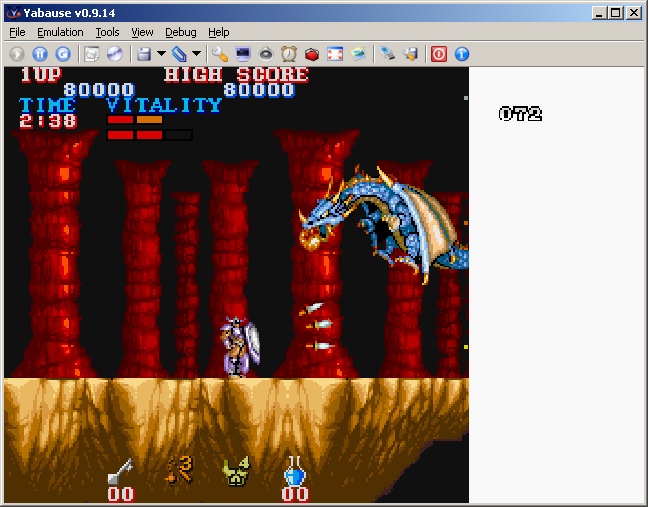Click the 072 FPS counter
The width and height of the screenshot is (648, 507).
[520, 114]
